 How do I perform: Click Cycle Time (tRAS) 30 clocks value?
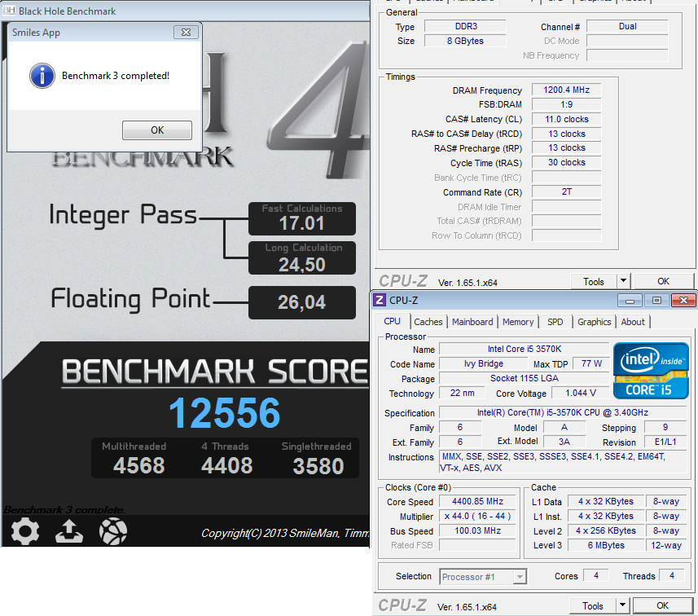[566, 163]
